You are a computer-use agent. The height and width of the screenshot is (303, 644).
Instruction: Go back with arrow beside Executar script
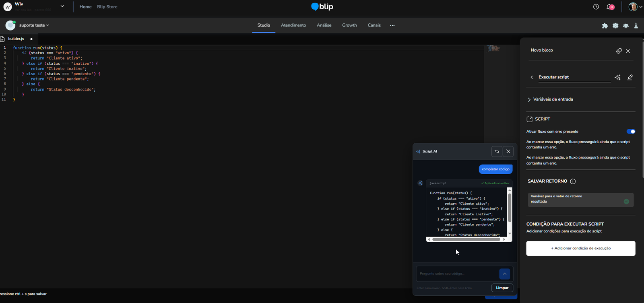tap(532, 77)
